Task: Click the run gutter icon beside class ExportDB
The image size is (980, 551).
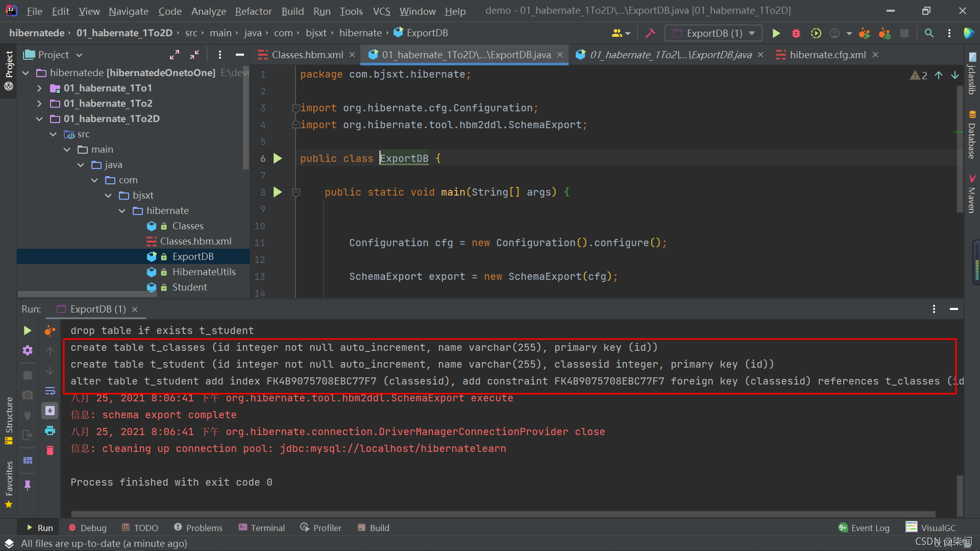Action: [x=278, y=158]
